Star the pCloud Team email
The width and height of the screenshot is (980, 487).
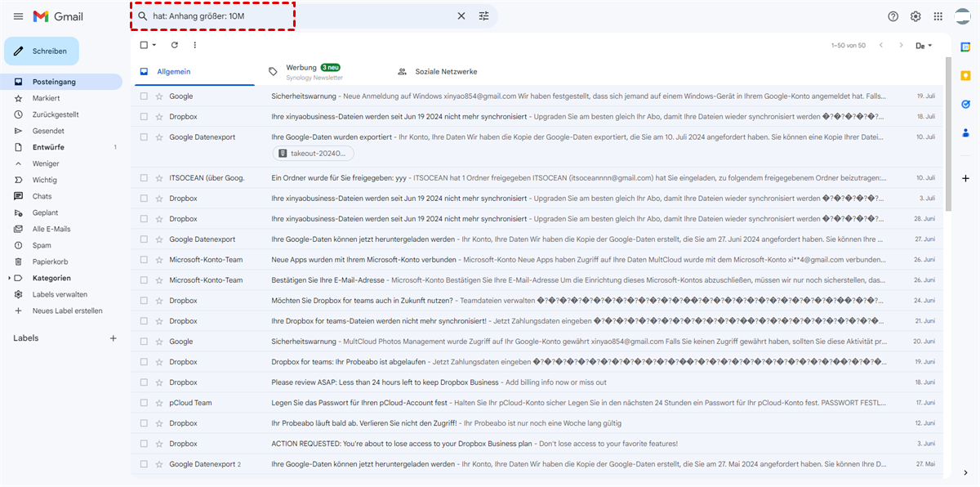[x=159, y=403]
